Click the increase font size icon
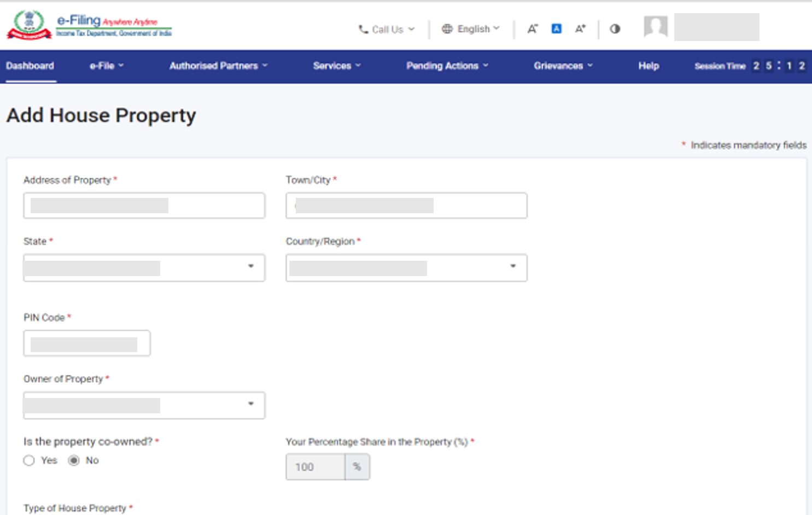Image resolution: width=812 pixels, height=515 pixels. point(580,29)
